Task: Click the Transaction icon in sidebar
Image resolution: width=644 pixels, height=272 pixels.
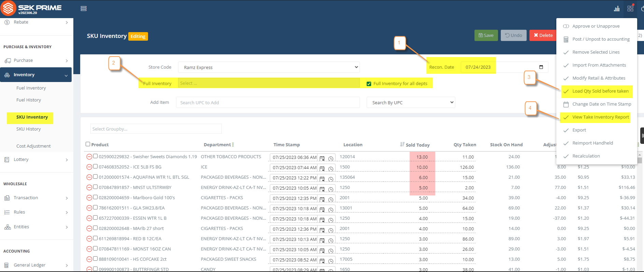Action: point(7,198)
